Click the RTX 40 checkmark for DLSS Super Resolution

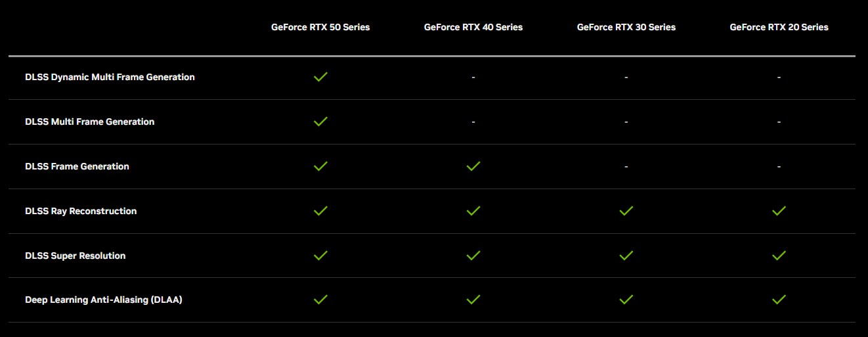pyautogui.click(x=473, y=256)
